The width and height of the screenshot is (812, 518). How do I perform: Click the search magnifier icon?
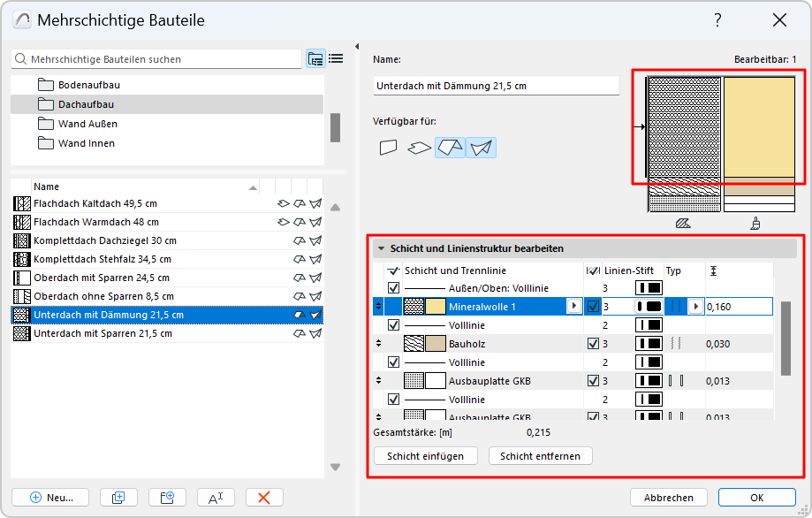pos(20,59)
